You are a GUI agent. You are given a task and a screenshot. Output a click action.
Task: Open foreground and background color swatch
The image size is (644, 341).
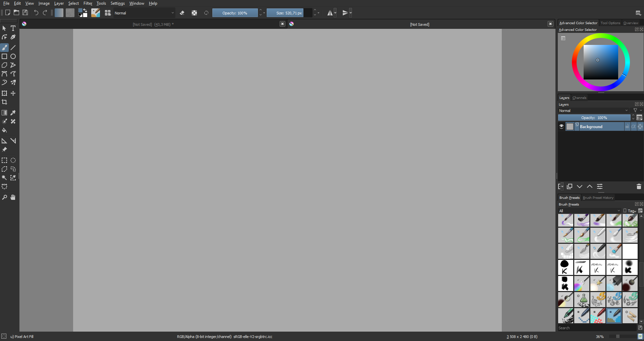[x=83, y=13]
